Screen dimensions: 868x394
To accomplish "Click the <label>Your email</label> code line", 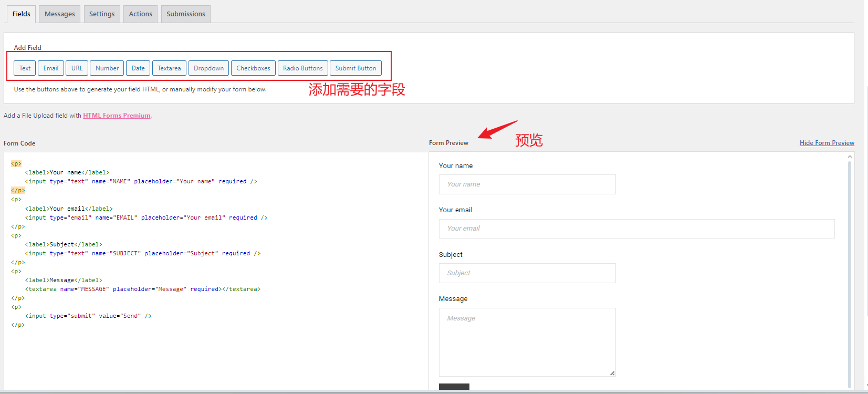I will 69,209.
